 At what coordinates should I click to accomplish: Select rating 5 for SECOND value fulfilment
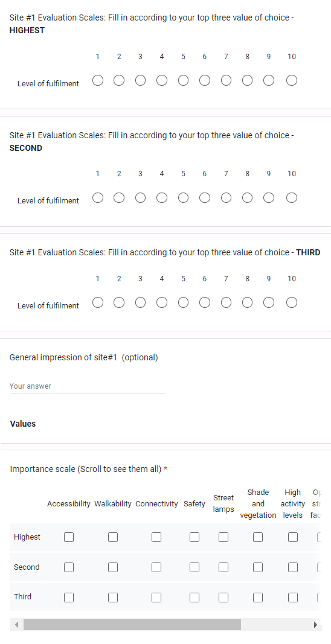point(183,198)
